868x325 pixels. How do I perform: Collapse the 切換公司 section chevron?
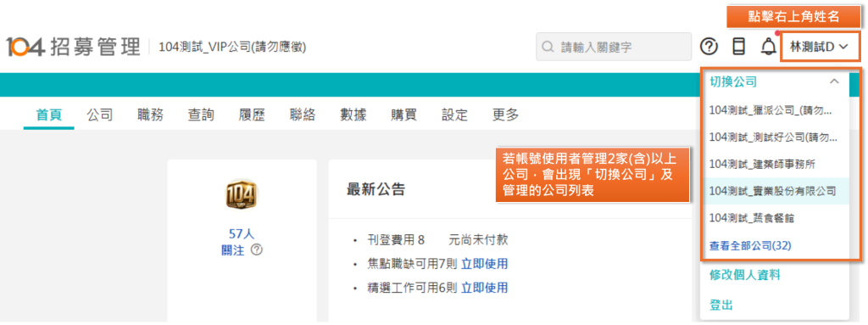pos(834,81)
